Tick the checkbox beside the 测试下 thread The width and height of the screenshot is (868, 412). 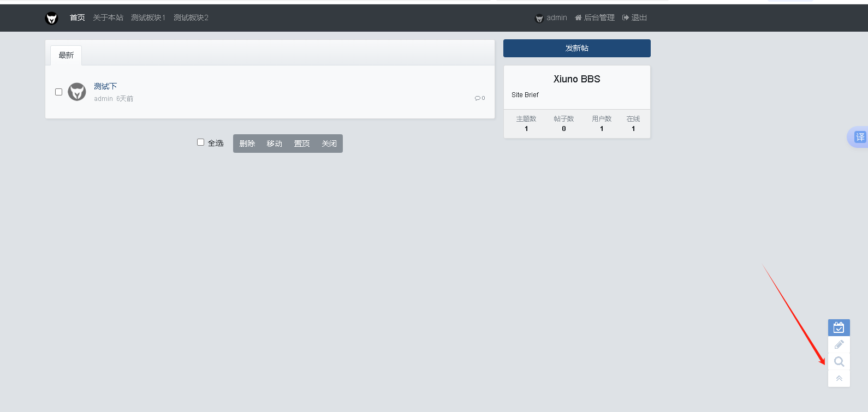click(x=58, y=92)
